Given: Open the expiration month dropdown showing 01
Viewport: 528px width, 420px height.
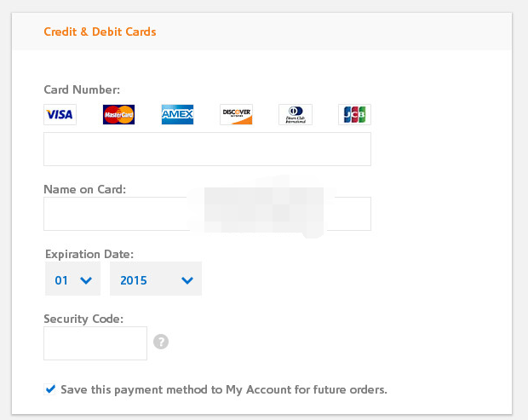Looking at the screenshot, I should (x=72, y=279).
